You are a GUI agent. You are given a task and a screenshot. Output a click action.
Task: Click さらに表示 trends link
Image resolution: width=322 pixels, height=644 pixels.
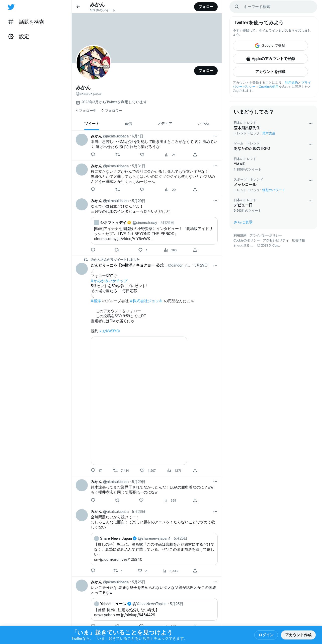(243, 222)
